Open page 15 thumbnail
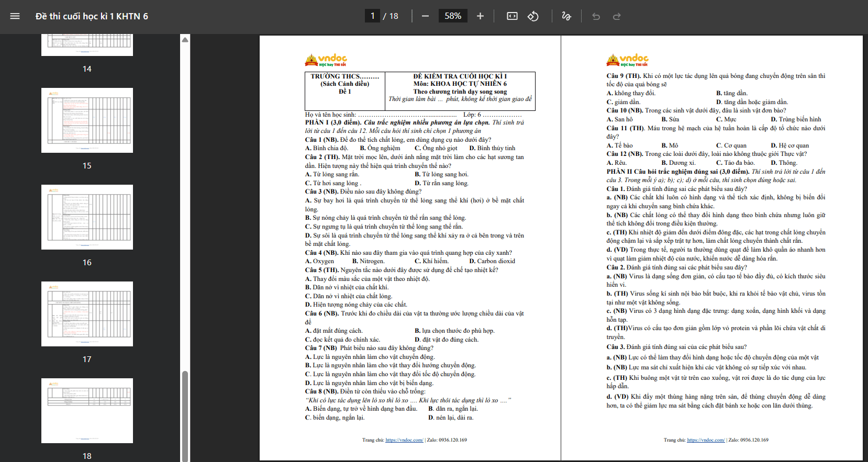 click(x=87, y=120)
